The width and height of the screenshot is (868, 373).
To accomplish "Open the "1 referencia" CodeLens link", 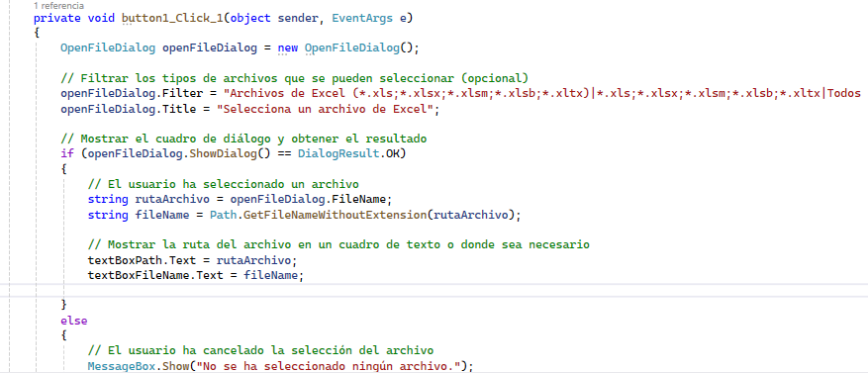I will 59,6.
